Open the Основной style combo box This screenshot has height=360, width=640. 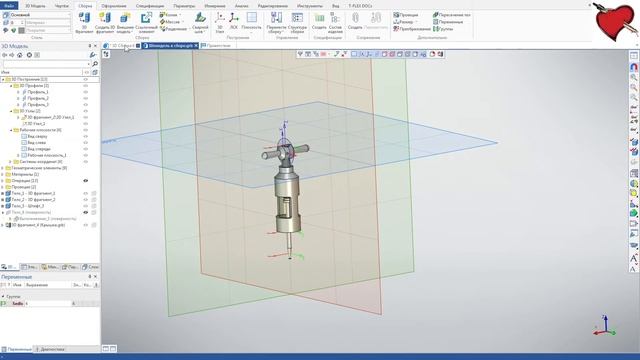click(37, 15)
